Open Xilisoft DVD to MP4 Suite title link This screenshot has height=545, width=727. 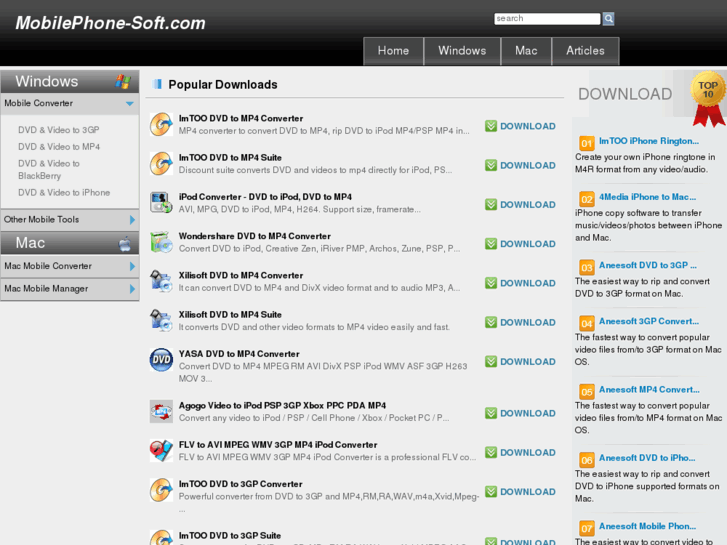click(x=230, y=315)
